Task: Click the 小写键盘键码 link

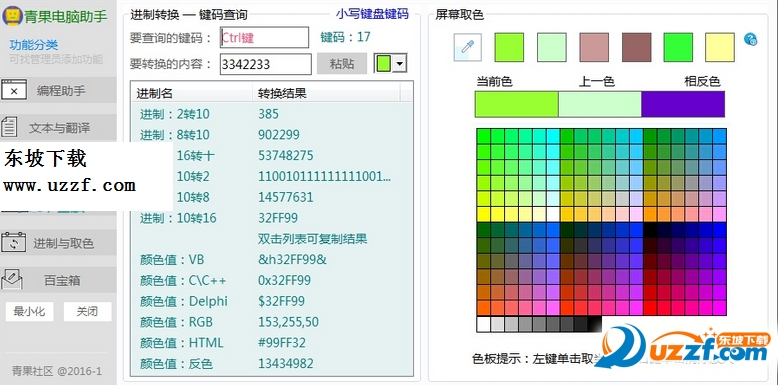Action: click(x=372, y=14)
